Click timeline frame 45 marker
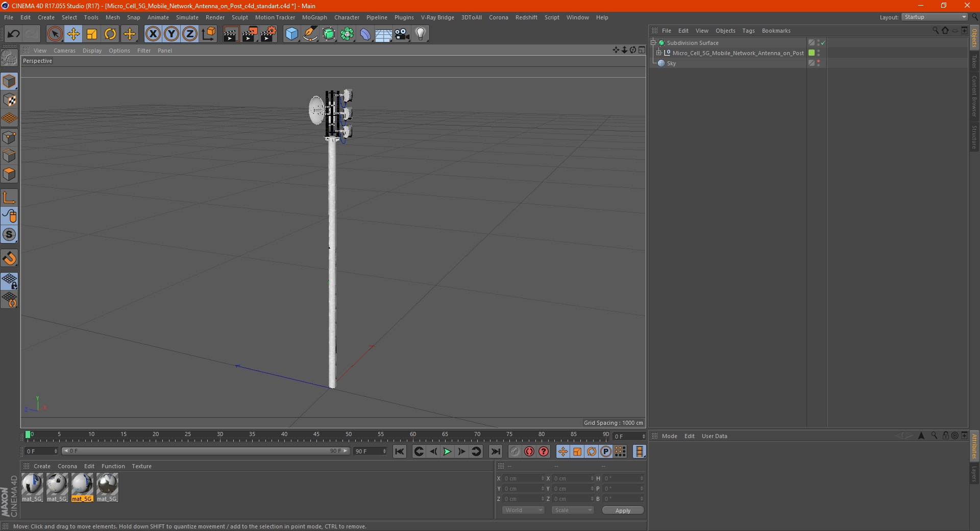The width and height of the screenshot is (980, 531). (316, 435)
